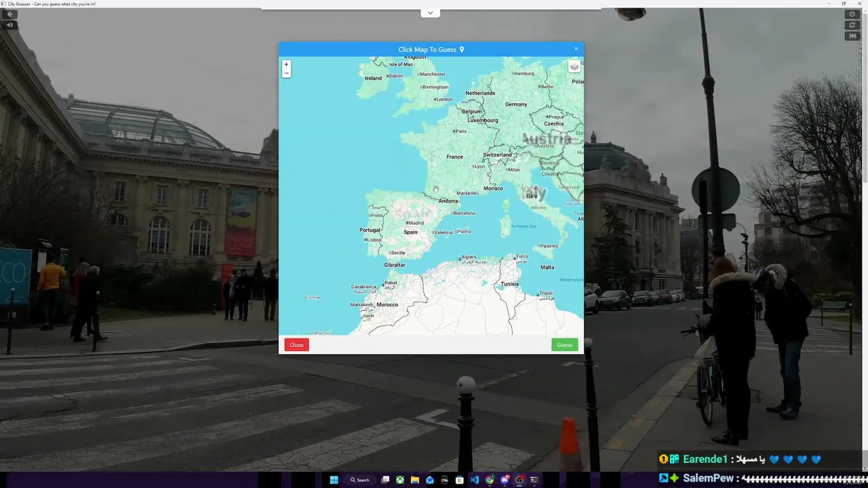868x488 pixels.
Task: Click Valencia on the map
Action: point(442,232)
